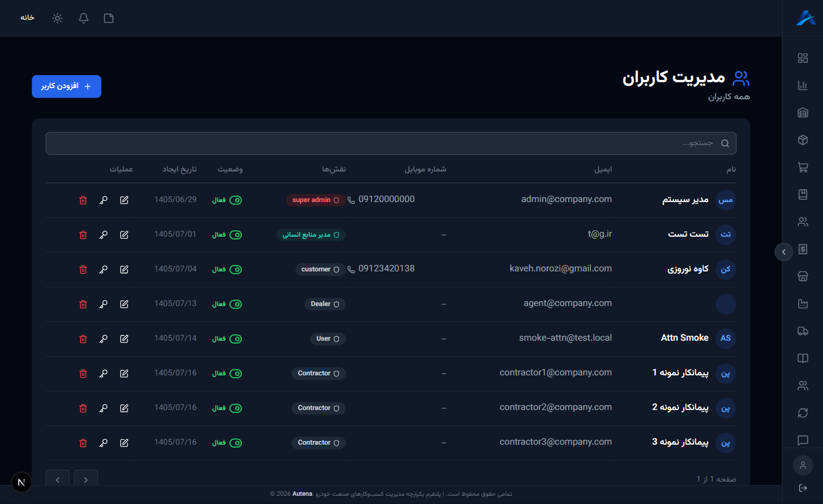823x504 pixels.
Task: Toggle active status for agent@company.com
Action: 236,304
